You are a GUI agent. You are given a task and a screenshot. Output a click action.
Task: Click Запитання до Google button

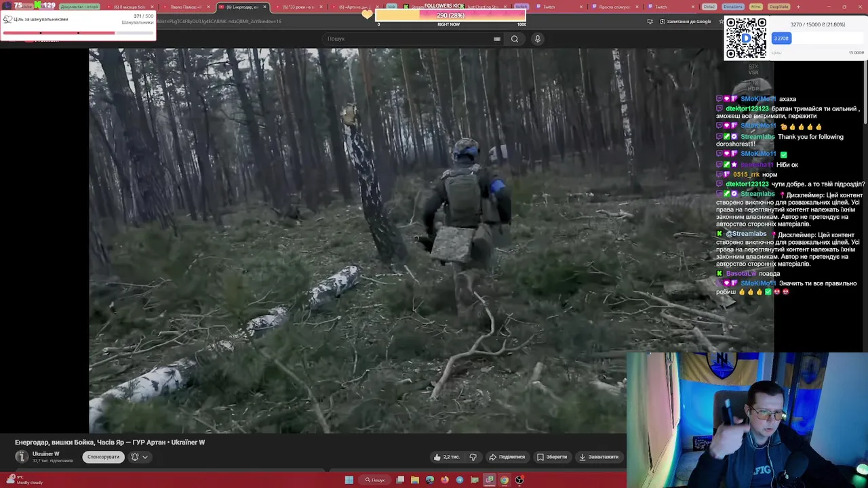(685, 21)
